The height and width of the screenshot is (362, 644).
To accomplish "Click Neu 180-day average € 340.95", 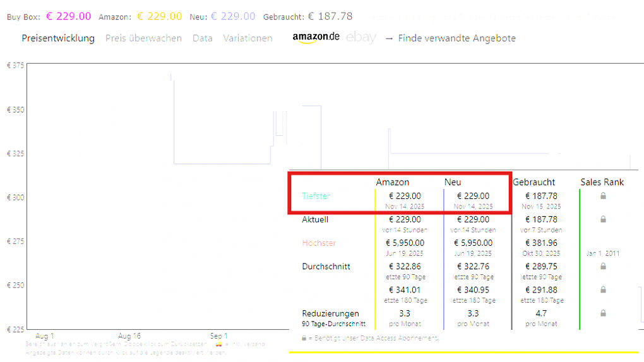I will pyautogui.click(x=473, y=290).
